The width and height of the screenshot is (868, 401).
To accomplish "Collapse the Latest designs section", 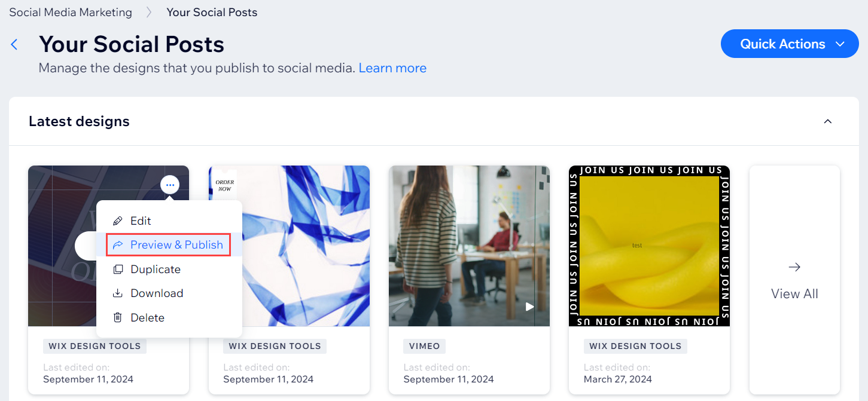I will coord(828,121).
